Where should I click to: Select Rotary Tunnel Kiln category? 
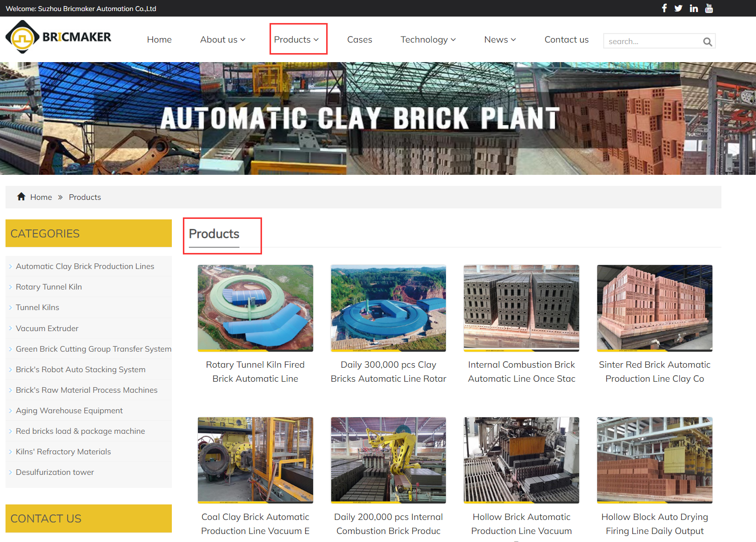pyautogui.click(x=49, y=287)
